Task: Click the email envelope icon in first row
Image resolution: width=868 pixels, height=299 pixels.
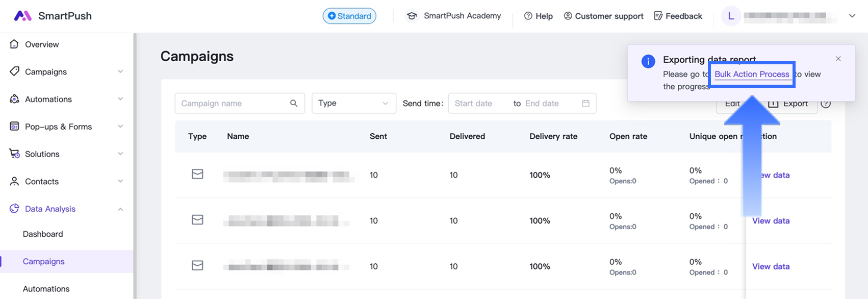Action: tap(197, 175)
